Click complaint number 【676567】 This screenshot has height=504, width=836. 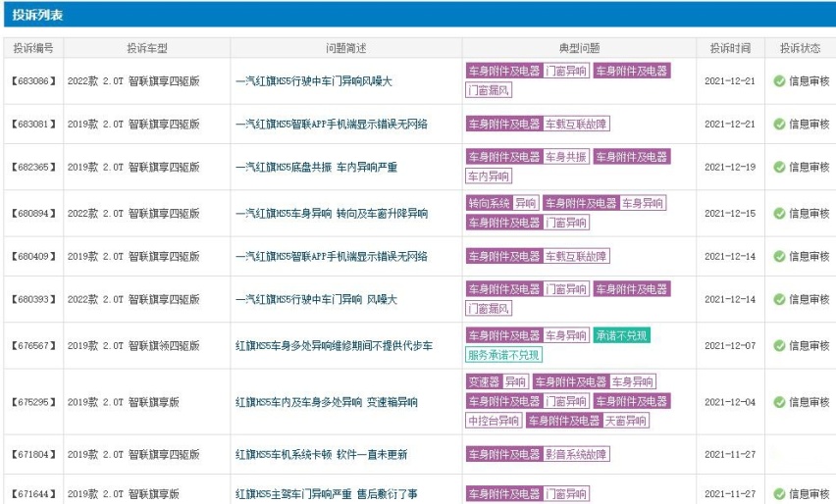pos(33,346)
